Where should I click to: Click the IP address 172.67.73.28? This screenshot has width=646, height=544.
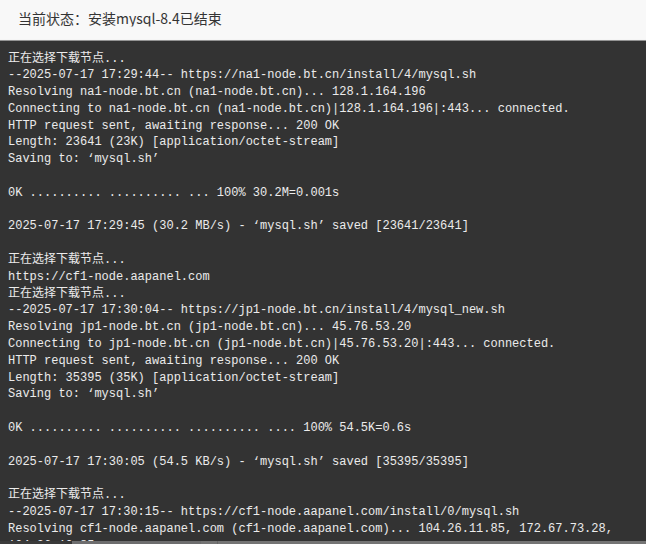pos(562,528)
